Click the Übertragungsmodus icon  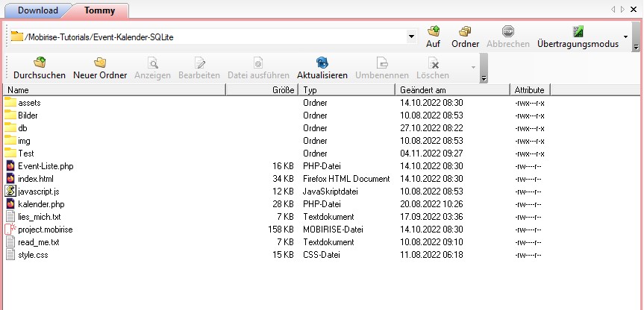578,31
